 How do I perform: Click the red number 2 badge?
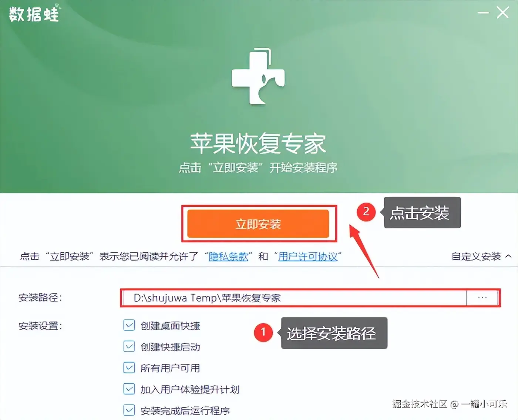point(366,212)
